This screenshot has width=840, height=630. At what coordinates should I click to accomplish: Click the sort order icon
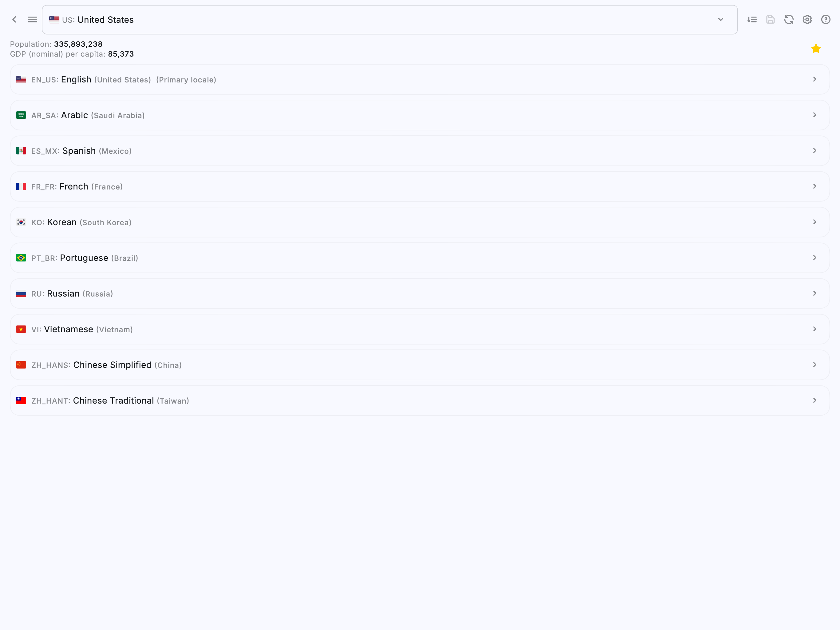[x=752, y=19]
